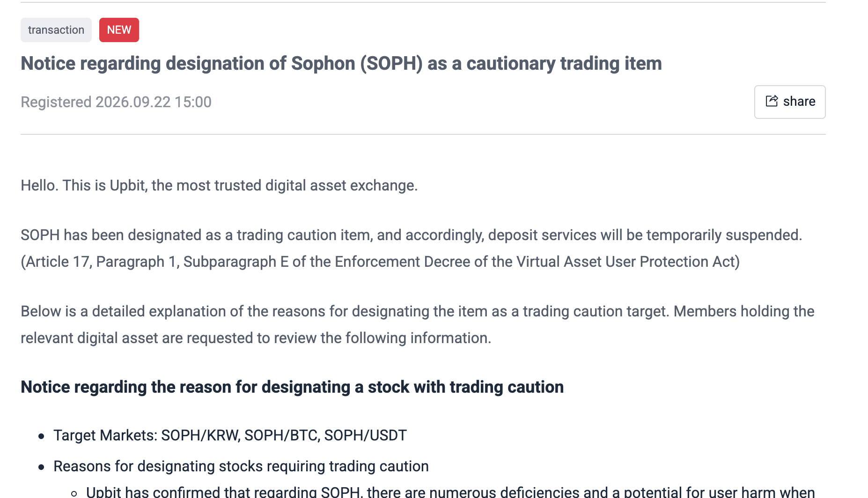Click the Sophon (SOPH) notice title
The image size is (868, 498).
click(x=341, y=64)
